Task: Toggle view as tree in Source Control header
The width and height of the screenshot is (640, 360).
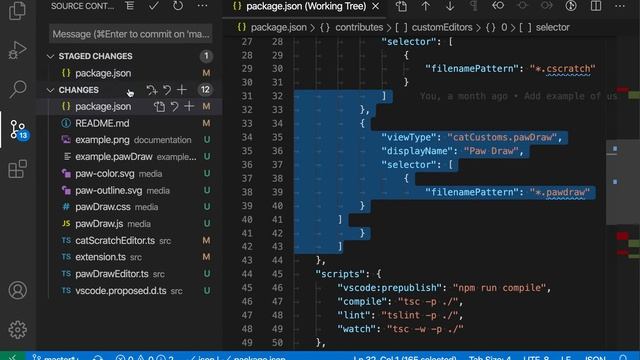Action: click(x=130, y=6)
